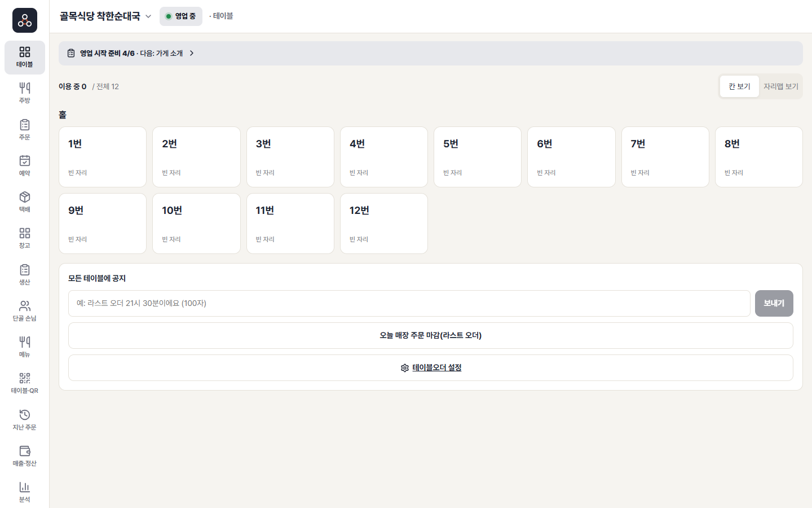812x508 pixels.
Task: Open 예약 calendar icon in sidebar
Action: click(x=25, y=165)
